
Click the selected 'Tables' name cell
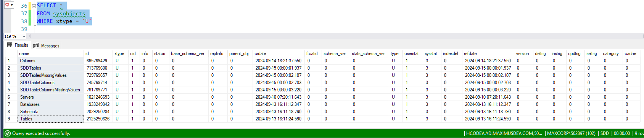click(50, 119)
